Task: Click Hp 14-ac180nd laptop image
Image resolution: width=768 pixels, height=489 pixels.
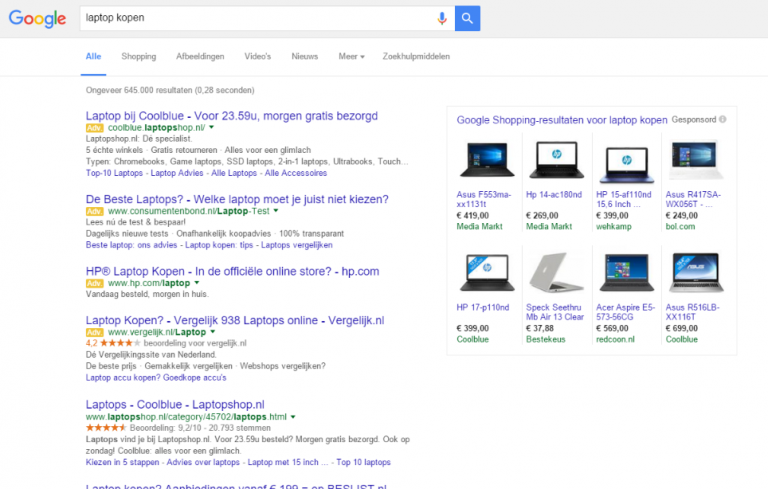Action: [x=557, y=160]
